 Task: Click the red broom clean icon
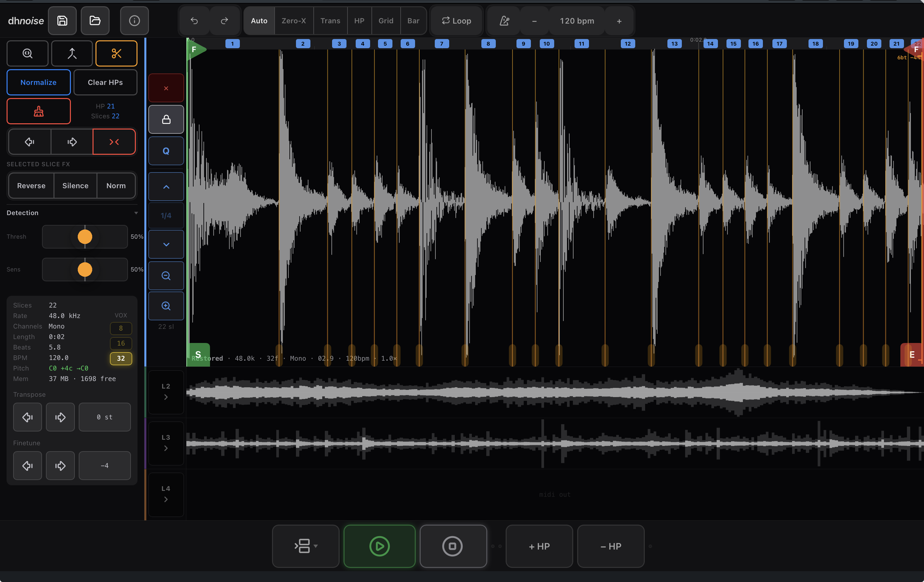pos(39,111)
